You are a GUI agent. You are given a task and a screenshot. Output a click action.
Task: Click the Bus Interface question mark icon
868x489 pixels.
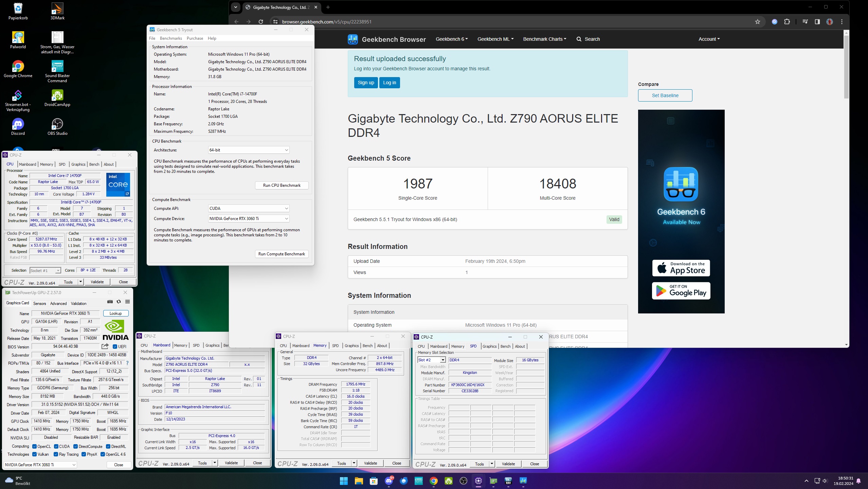click(x=127, y=363)
